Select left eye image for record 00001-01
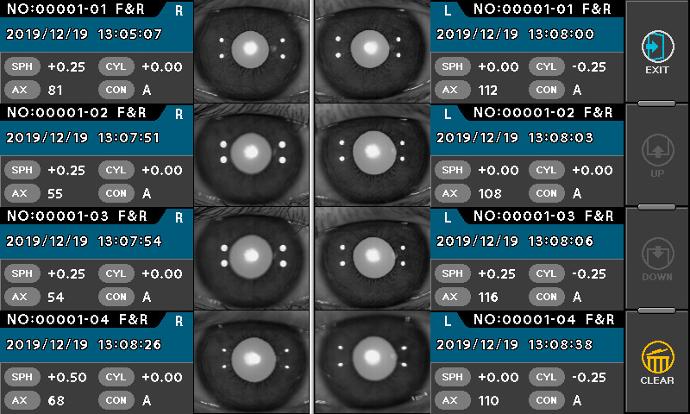Screen dimensions: 690x414 (x=372, y=50)
